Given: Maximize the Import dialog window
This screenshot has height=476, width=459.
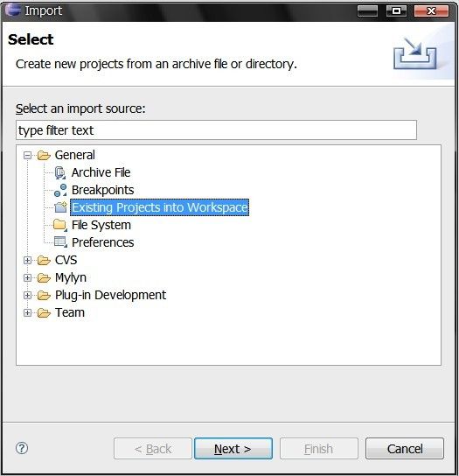Looking at the screenshot, I should 396,11.
